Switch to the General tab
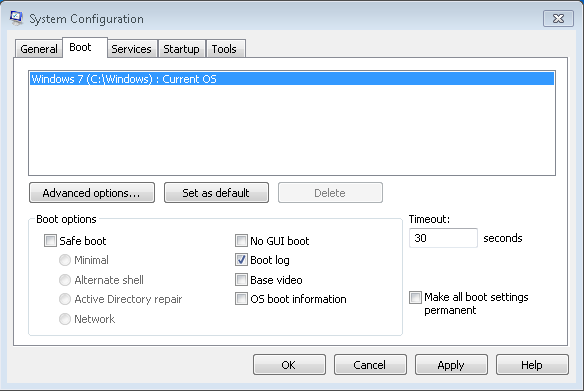The image size is (584, 391). click(x=39, y=49)
